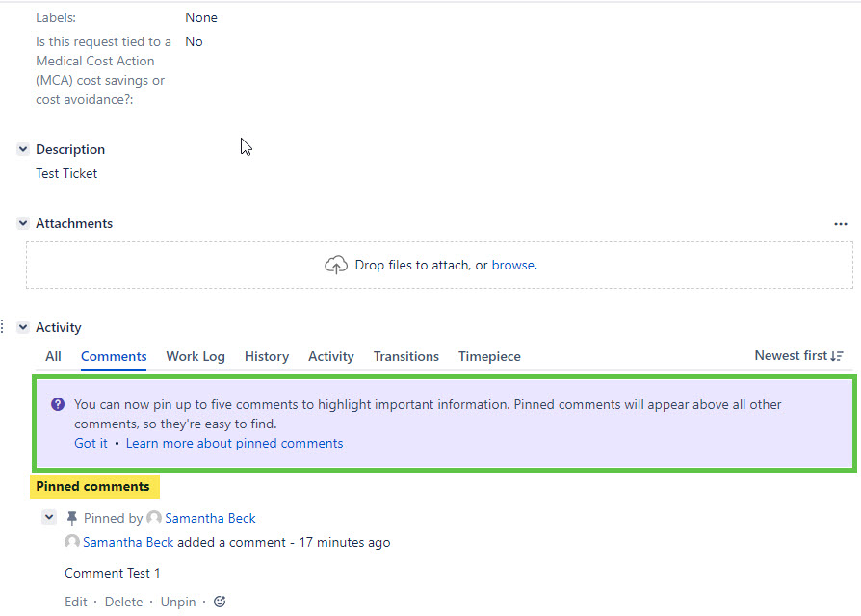Add an emoji reaction to the comment
861x616 pixels.
(220, 602)
